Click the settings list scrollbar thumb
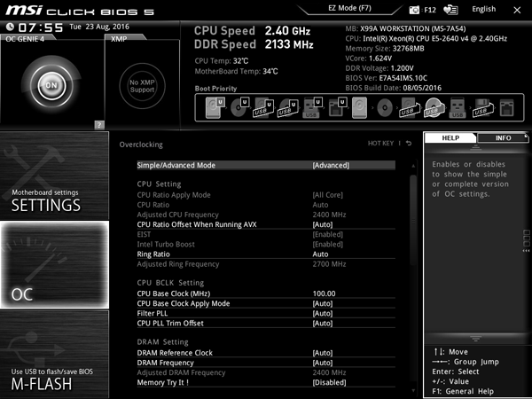Image resolution: width=532 pixels, height=399 pixels. tap(413, 221)
